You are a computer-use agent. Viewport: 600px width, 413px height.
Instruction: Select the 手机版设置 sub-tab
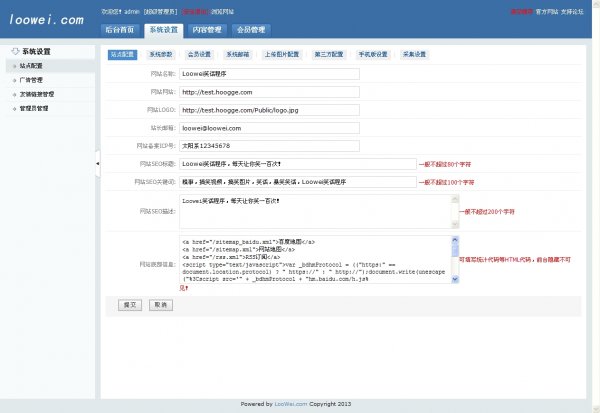click(373, 55)
